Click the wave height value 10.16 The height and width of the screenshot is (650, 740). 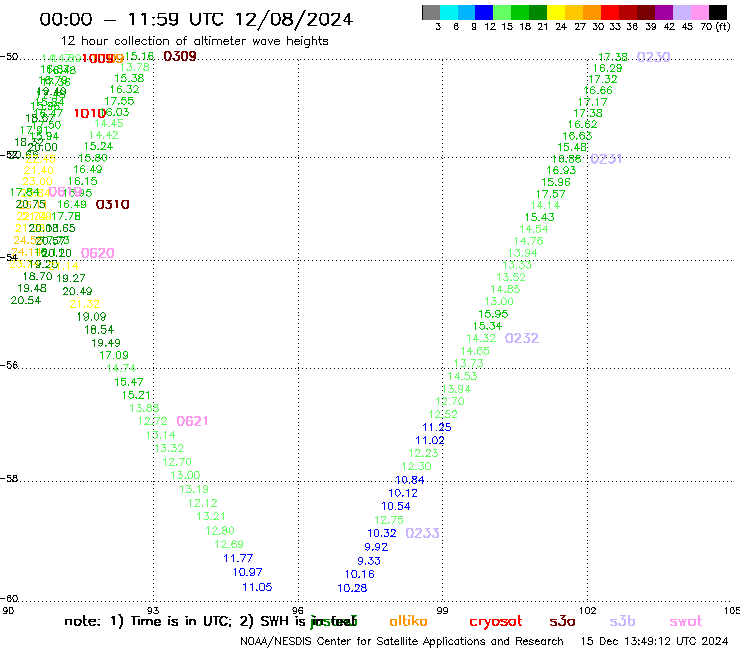click(360, 574)
